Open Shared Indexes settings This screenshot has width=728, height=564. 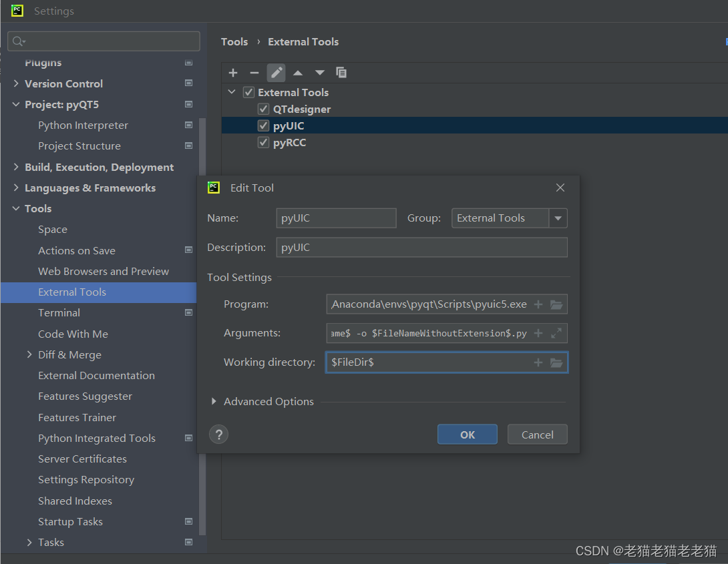(x=75, y=501)
